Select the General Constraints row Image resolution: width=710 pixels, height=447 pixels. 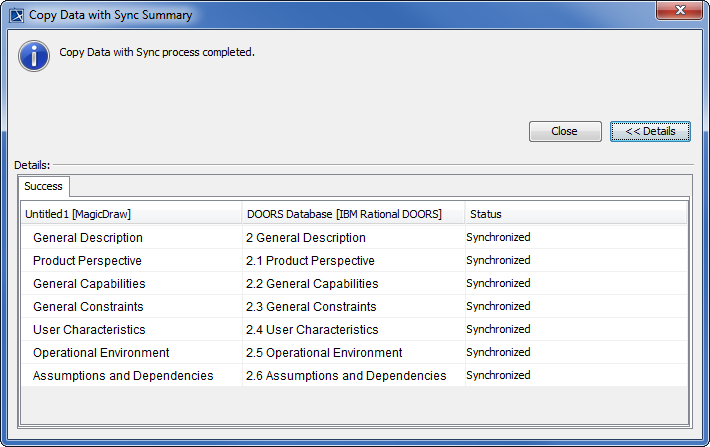coord(88,307)
